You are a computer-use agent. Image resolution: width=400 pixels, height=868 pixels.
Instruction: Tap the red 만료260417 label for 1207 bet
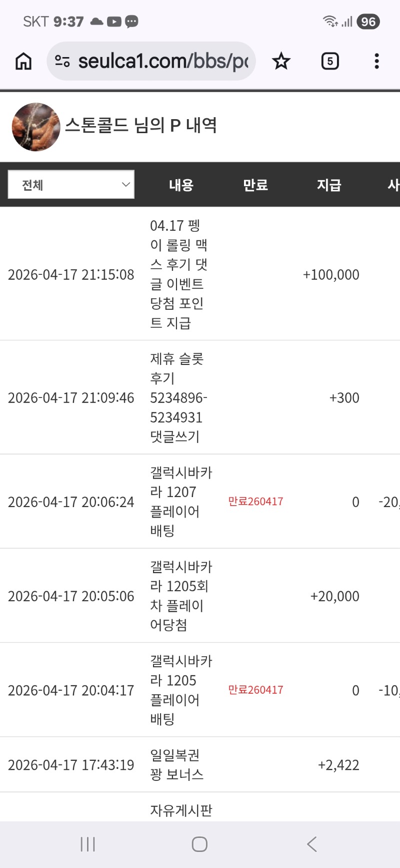point(255,502)
